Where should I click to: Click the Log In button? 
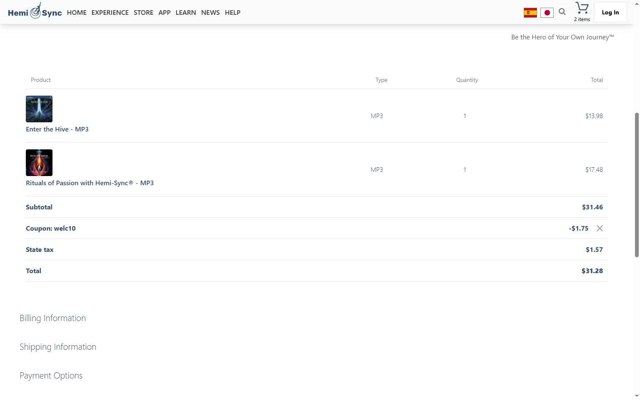(610, 12)
